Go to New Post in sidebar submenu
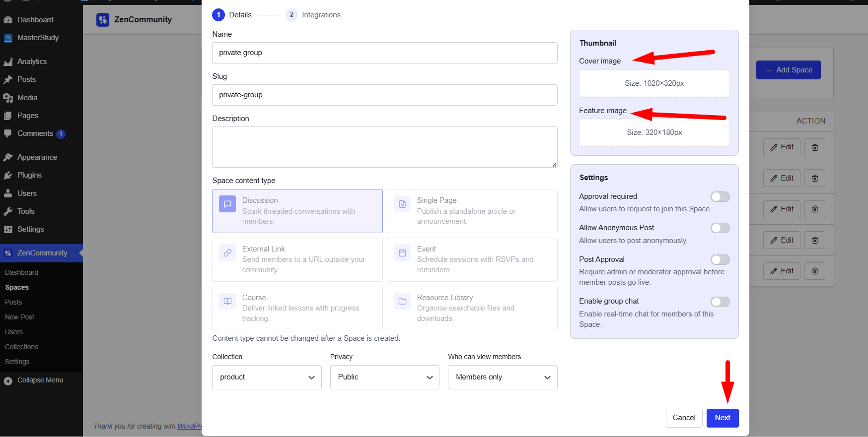The image size is (868, 437). (x=19, y=317)
